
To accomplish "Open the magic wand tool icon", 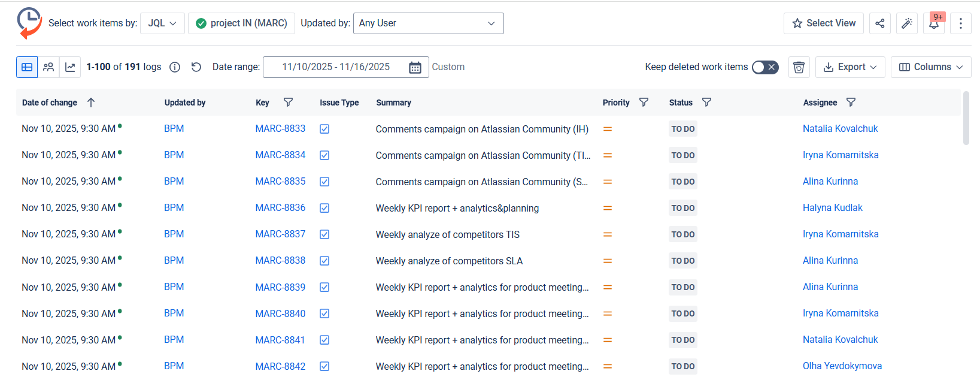I will pos(906,23).
